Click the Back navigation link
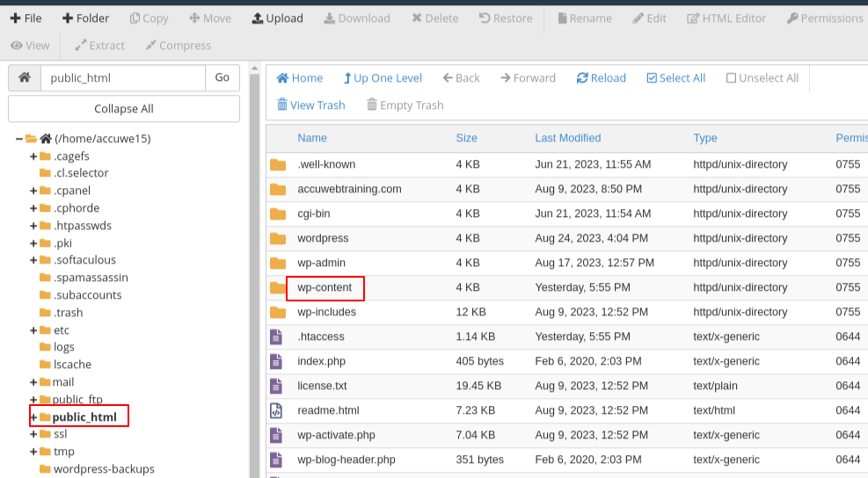This screenshot has width=868, height=478. 461,78
